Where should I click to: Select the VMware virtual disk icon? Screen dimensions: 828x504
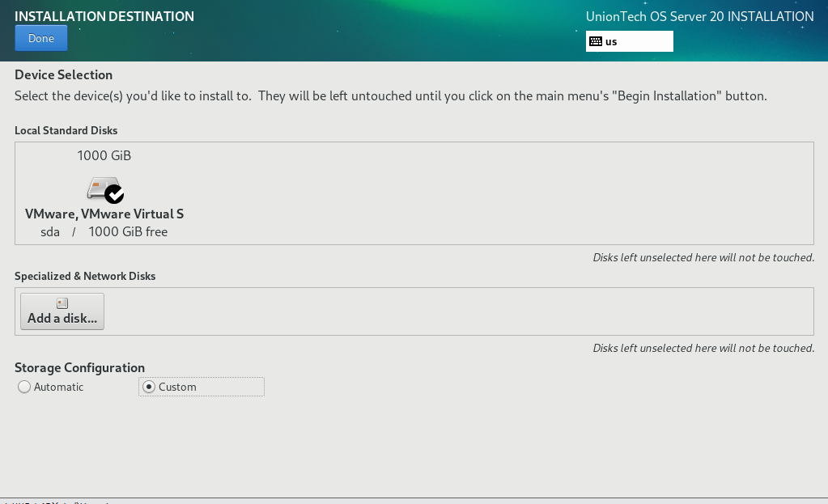tap(105, 190)
